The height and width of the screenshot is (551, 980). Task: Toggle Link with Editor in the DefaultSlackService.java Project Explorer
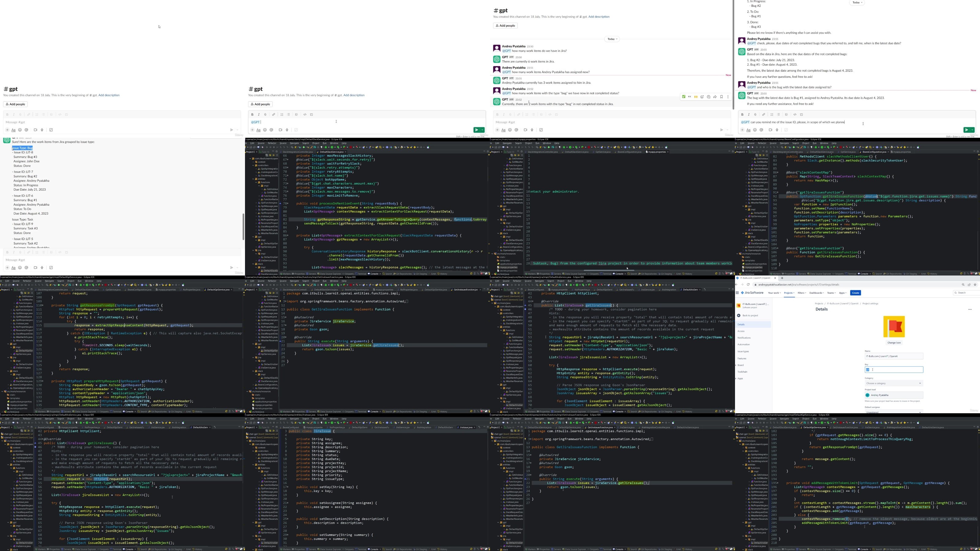pos(270,155)
